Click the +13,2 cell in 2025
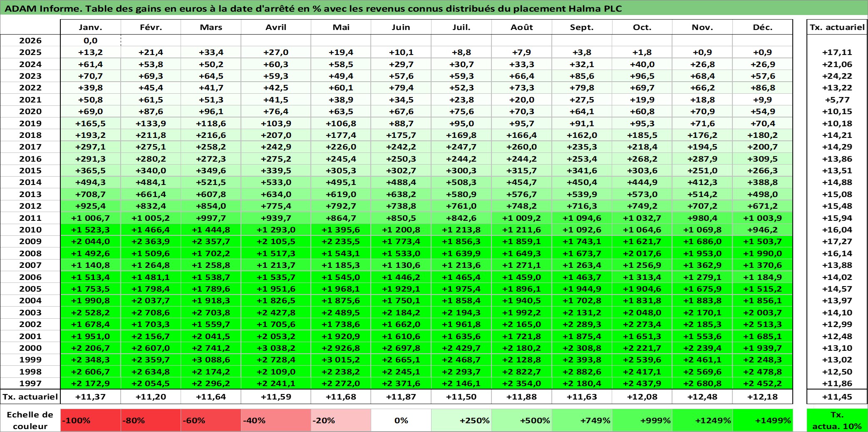This screenshot has width=868, height=432. pos(91,52)
